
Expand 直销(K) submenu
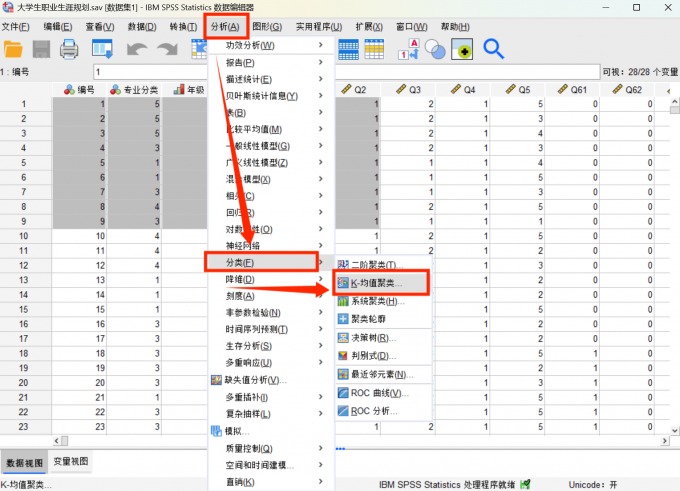[271, 482]
